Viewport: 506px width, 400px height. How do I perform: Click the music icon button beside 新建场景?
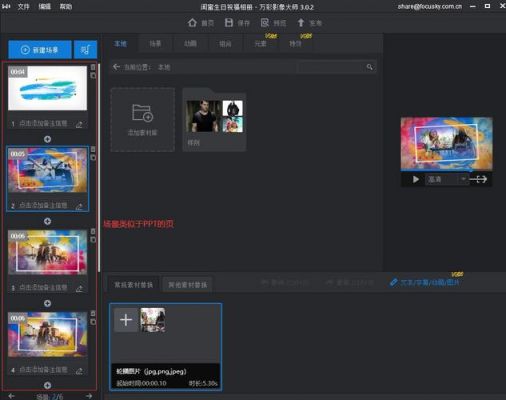click(85, 50)
